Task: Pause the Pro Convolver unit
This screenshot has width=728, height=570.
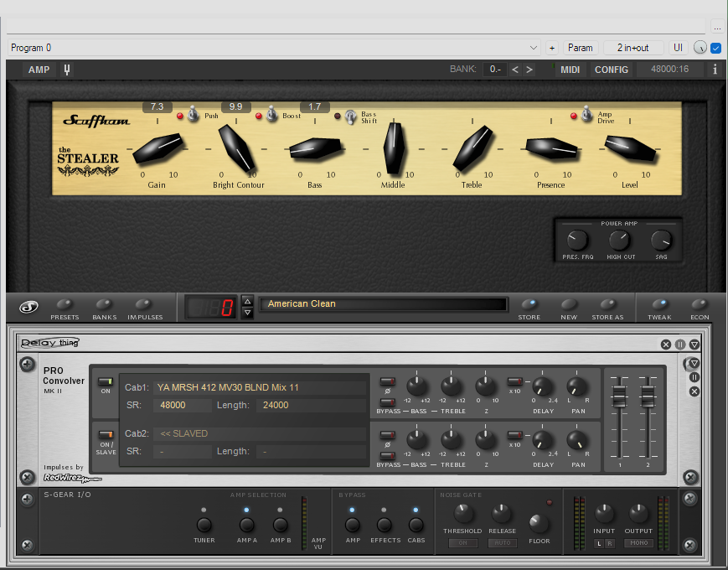Action: (694, 377)
